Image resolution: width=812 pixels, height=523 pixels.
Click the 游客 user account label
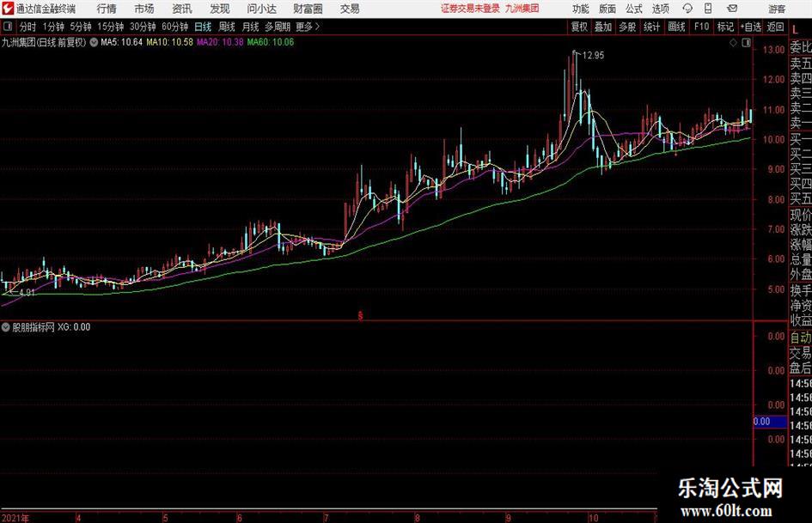(x=776, y=9)
